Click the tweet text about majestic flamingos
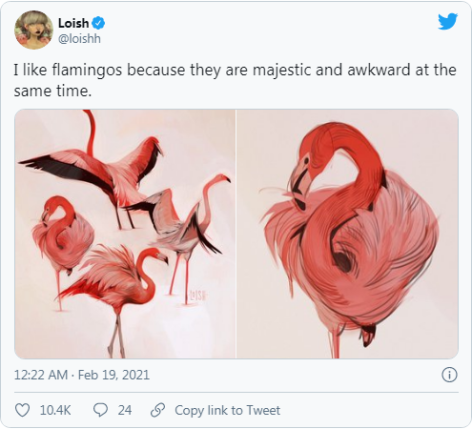 [235, 80]
